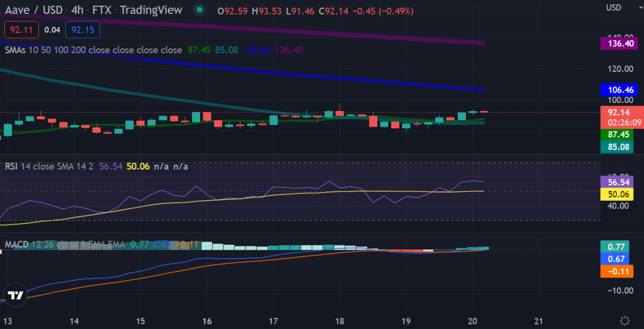Click date 13 on the time axis

(8, 321)
